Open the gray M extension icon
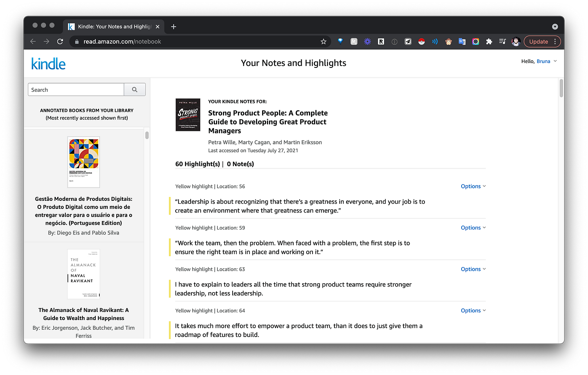 (x=354, y=42)
